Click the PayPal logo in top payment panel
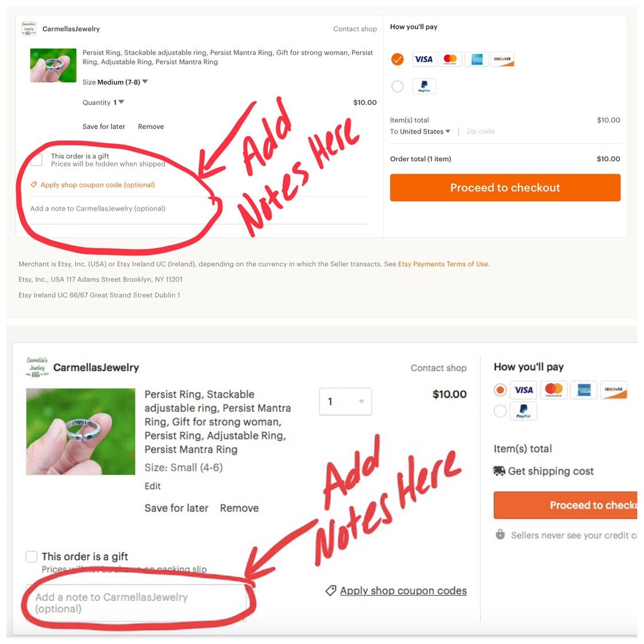Viewport: 644px width, 644px height. tap(424, 87)
